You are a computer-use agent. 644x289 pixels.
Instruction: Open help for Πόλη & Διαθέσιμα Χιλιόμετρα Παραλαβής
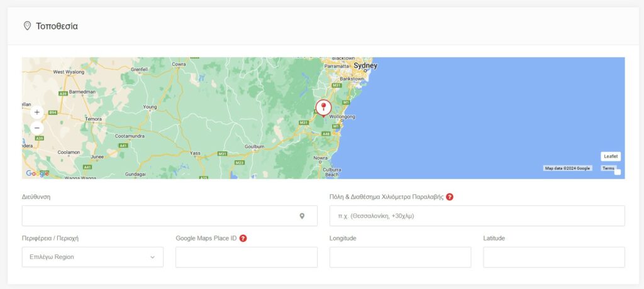pyautogui.click(x=450, y=197)
